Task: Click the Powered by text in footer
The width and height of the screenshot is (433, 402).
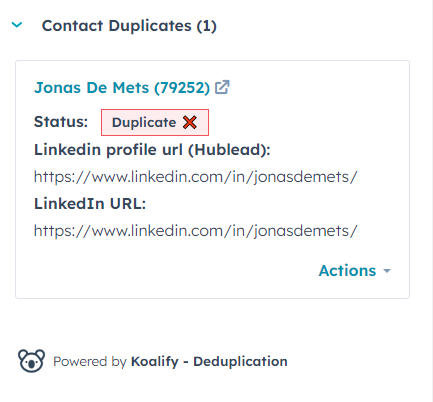Action: click(x=90, y=361)
